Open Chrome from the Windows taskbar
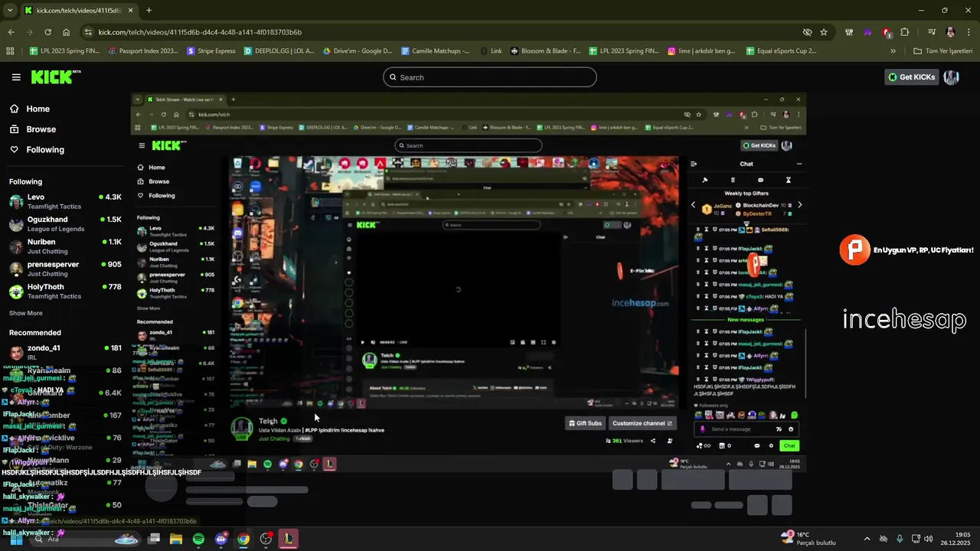This screenshot has height=551, width=980. click(x=243, y=539)
